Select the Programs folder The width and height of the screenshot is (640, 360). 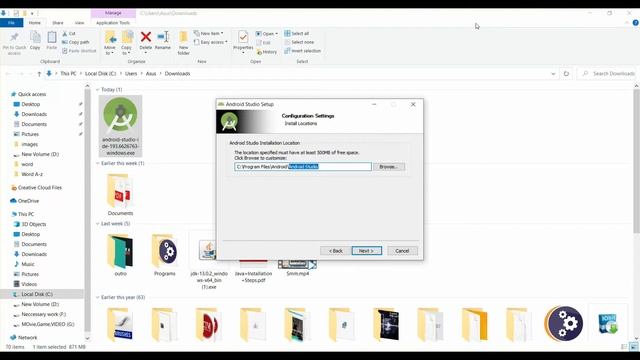(165, 255)
